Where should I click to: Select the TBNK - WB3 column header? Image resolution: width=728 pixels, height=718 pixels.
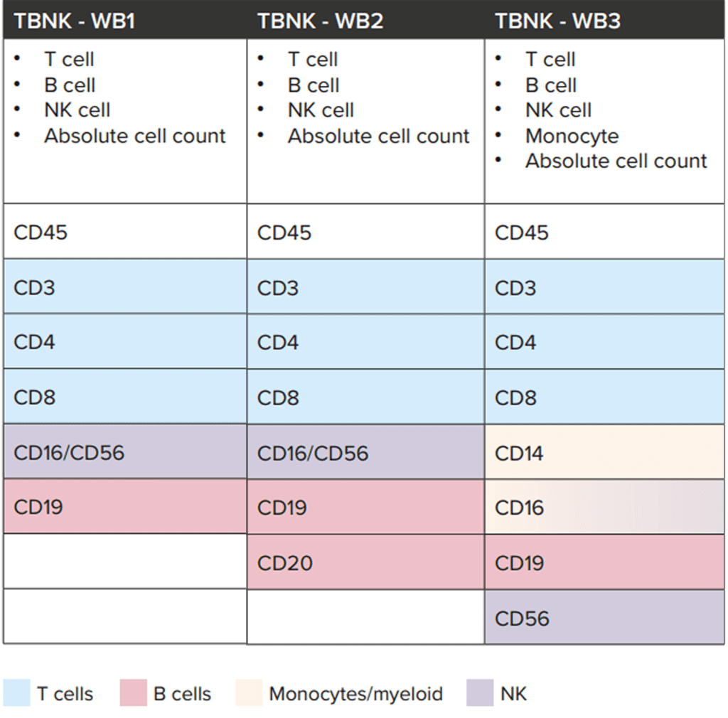[558, 21]
